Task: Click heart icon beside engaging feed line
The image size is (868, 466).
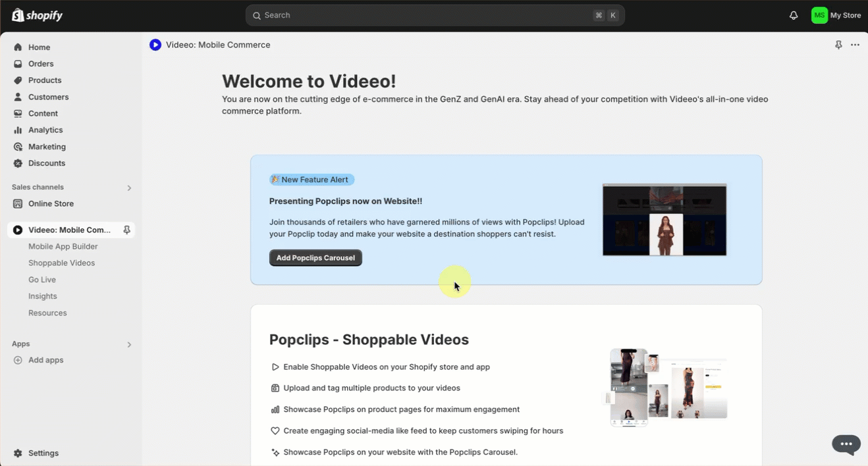Action: 275,431
